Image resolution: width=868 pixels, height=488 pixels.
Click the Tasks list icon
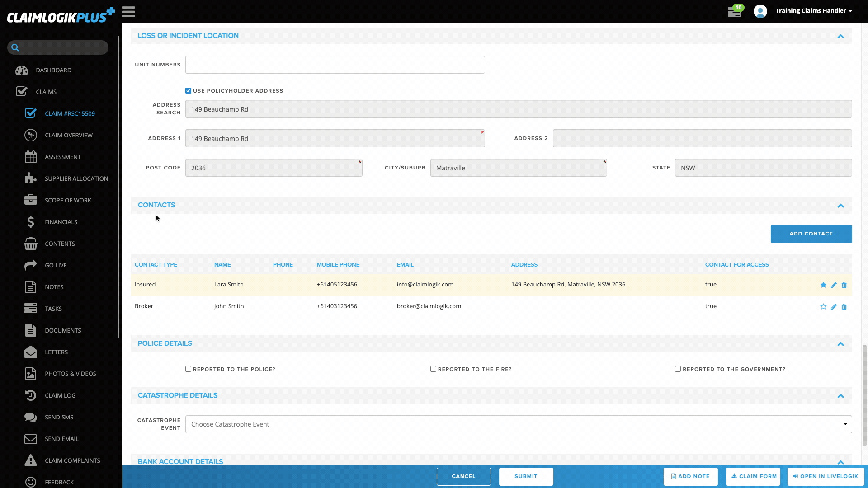[x=31, y=309]
